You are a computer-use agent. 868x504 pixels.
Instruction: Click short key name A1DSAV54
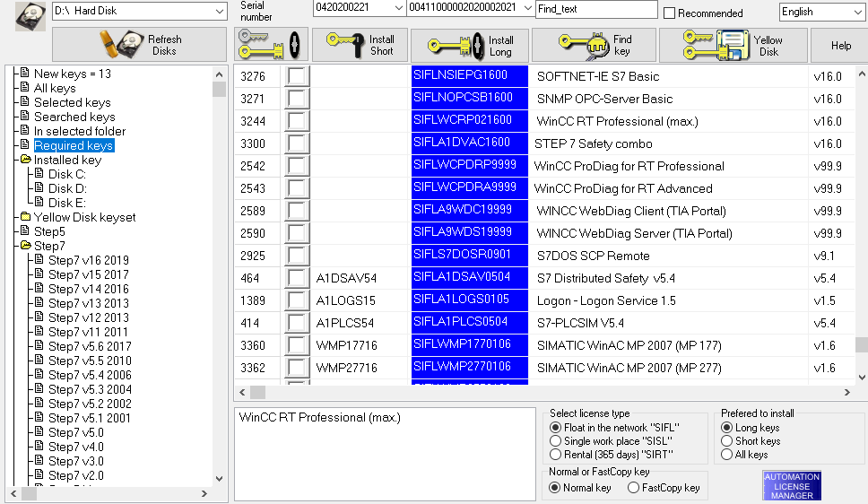346,278
